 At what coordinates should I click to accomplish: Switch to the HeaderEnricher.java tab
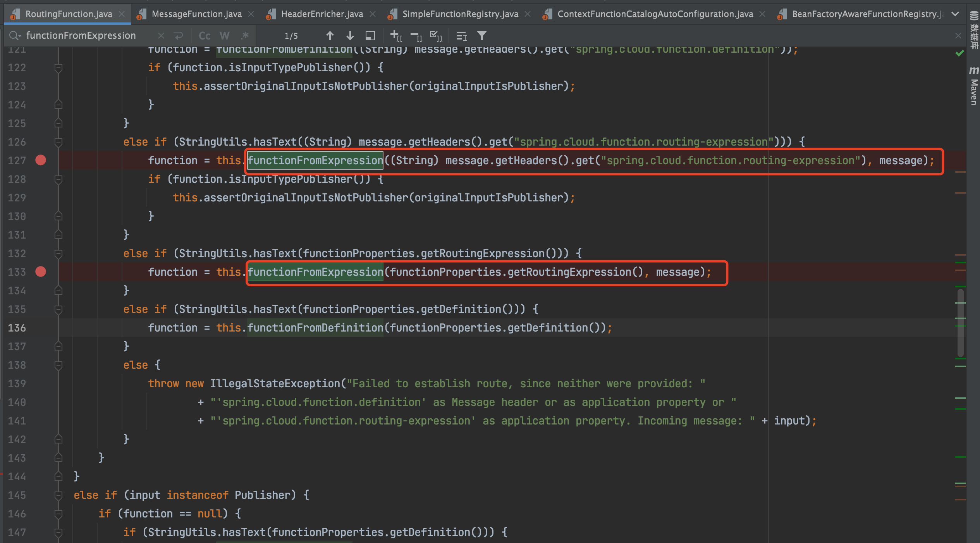click(322, 14)
